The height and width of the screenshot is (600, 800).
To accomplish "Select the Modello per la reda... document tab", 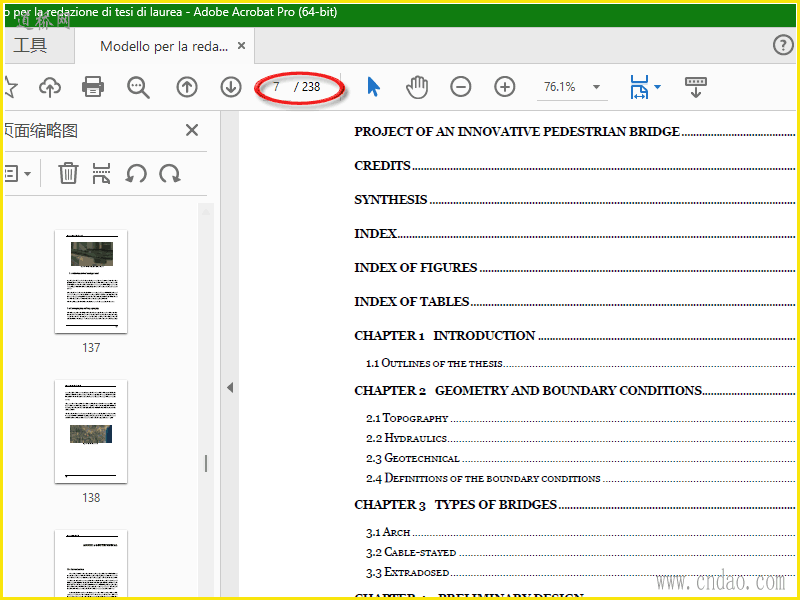I will coord(164,46).
